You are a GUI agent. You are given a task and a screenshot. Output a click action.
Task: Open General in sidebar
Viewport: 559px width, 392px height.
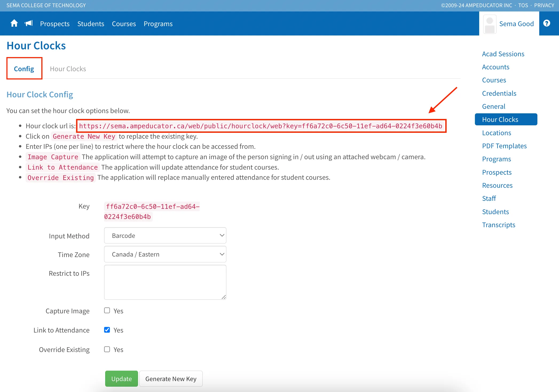pyautogui.click(x=494, y=106)
